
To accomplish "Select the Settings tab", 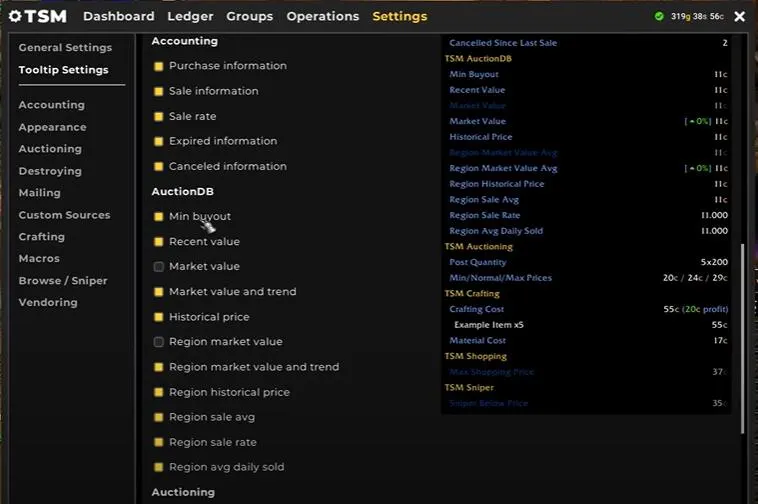I will 400,16.
